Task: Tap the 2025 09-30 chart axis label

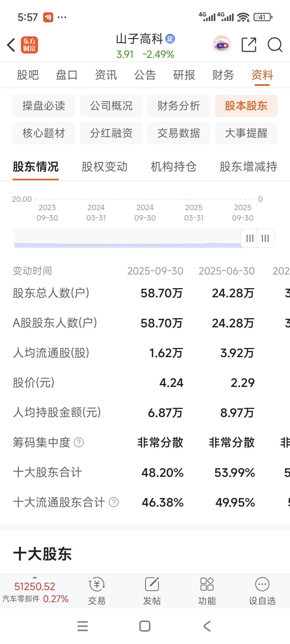Action: tap(243, 213)
